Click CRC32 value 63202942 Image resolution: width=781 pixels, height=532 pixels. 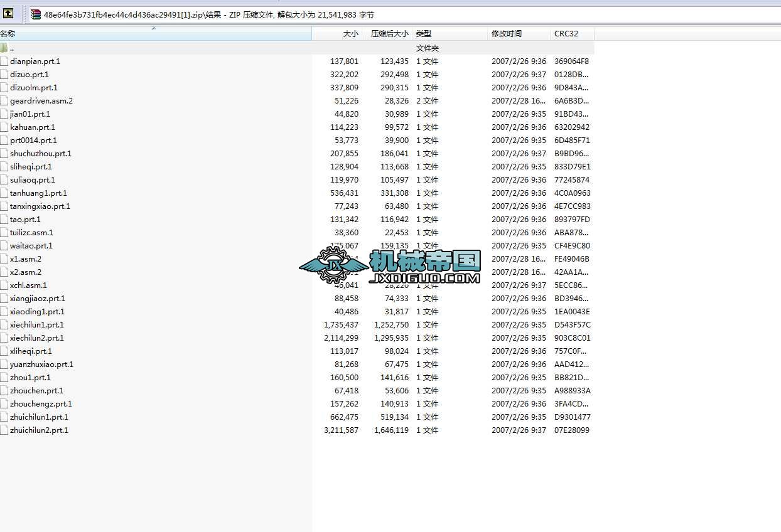pyautogui.click(x=572, y=127)
